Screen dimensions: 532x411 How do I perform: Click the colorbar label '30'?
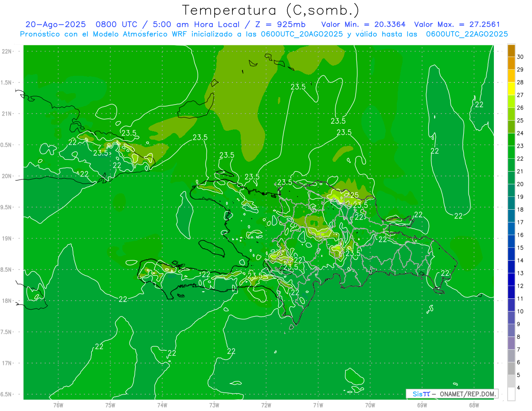[x=520, y=57]
